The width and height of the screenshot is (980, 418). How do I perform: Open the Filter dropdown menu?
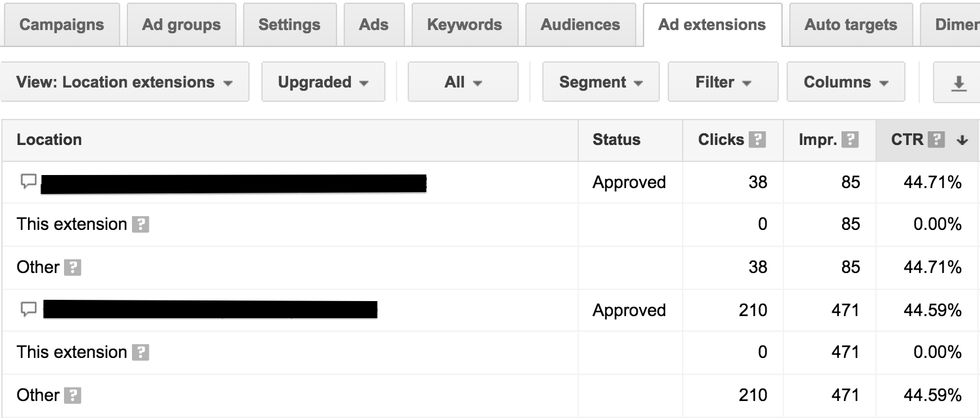pos(723,82)
